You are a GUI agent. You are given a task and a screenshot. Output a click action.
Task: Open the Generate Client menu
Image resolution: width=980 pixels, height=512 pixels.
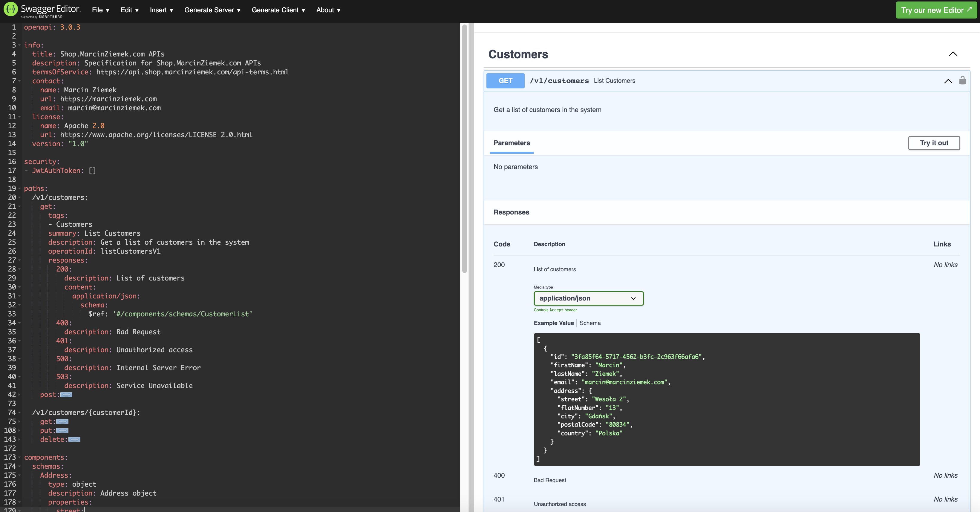(x=278, y=10)
